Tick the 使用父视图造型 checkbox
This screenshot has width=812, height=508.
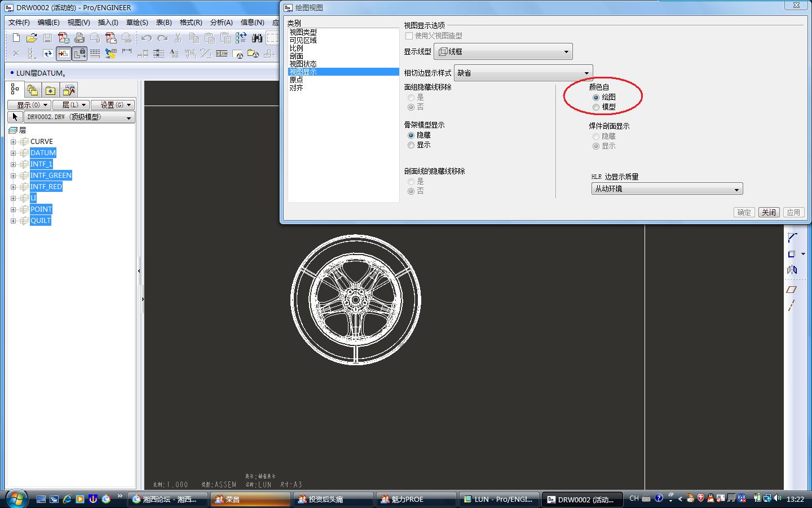coord(409,36)
